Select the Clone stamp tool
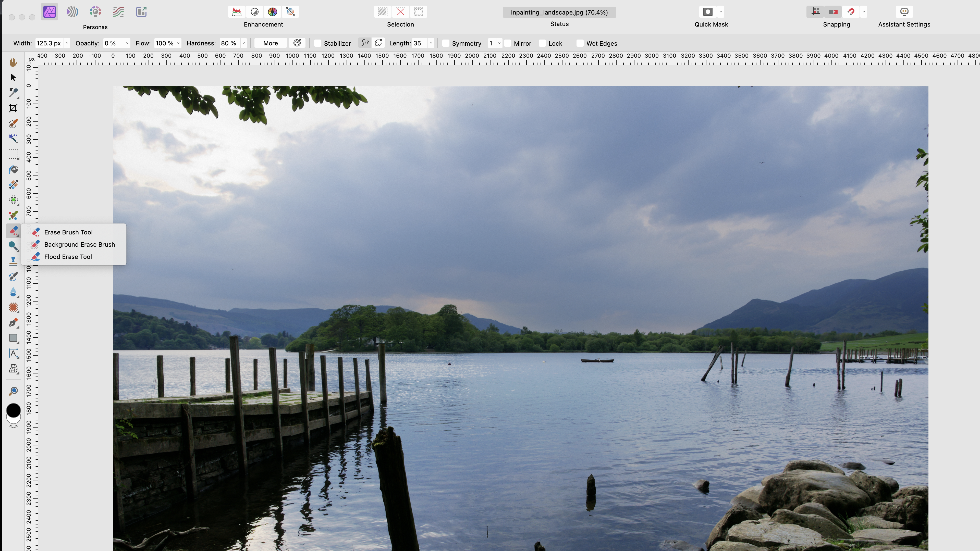Viewport: 980px width, 551px height. click(13, 262)
